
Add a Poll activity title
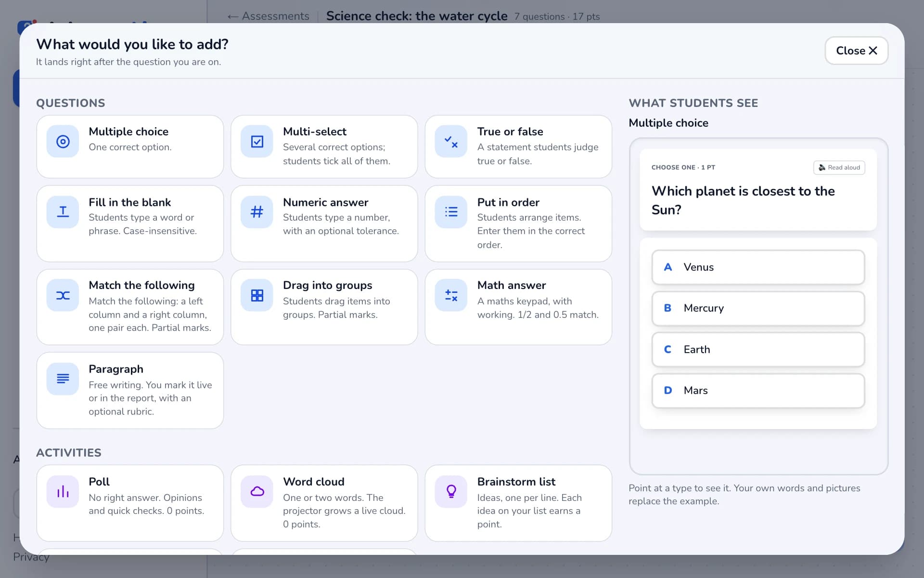pyautogui.click(x=99, y=482)
